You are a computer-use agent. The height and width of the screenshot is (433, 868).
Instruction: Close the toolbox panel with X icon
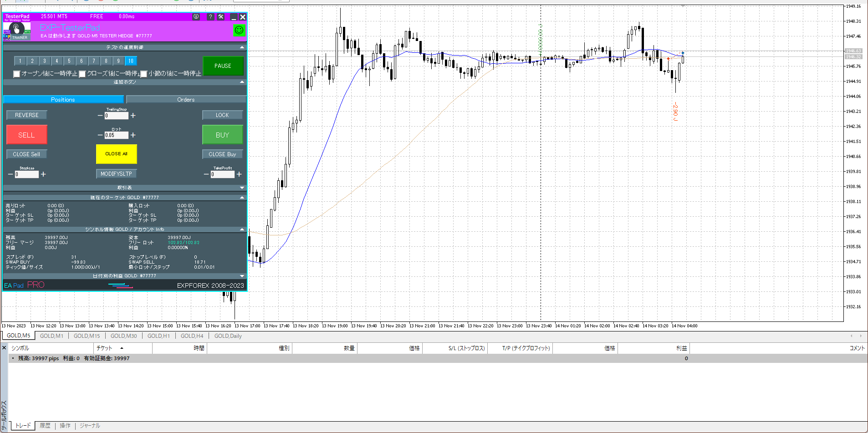pos(4,348)
